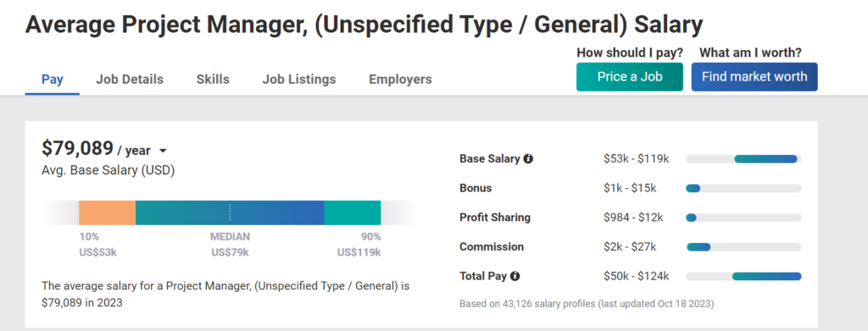This screenshot has height=331, width=868.
Task: Click the Find market worth button
Action: click(754, 77)
